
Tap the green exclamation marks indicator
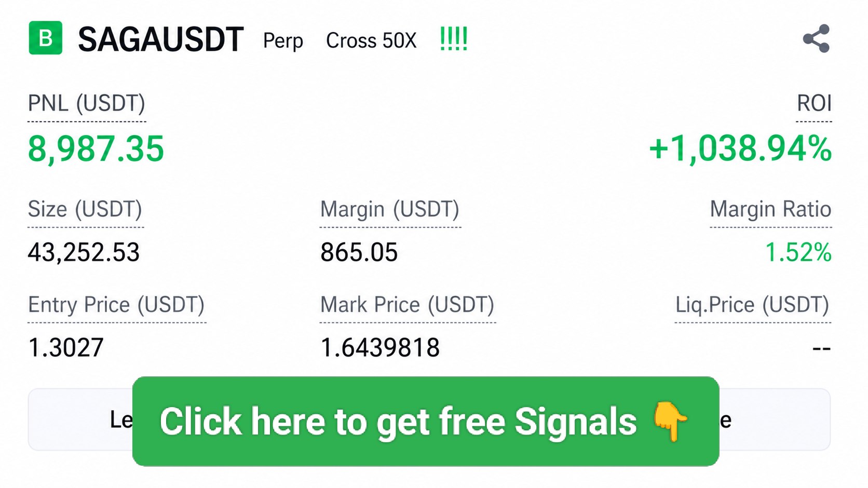pyautogui.click(x=454, y=39)
